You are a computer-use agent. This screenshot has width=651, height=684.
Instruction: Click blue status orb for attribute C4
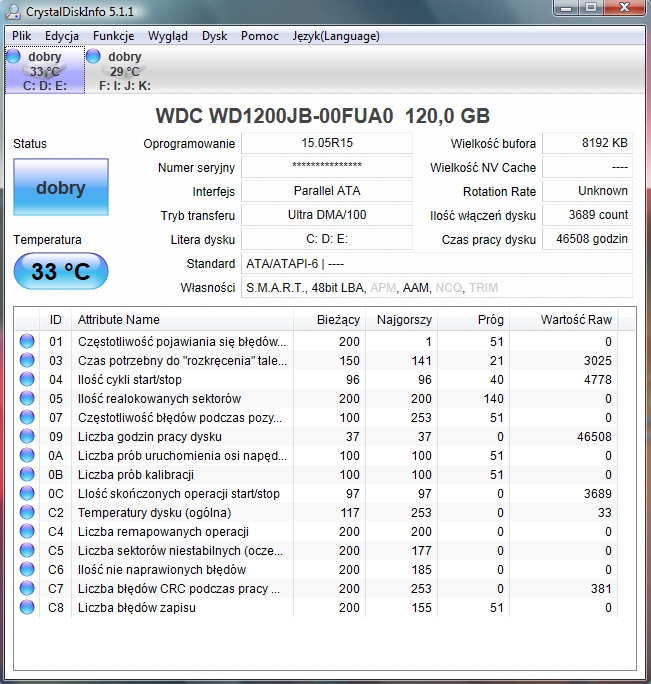point(27,531)
